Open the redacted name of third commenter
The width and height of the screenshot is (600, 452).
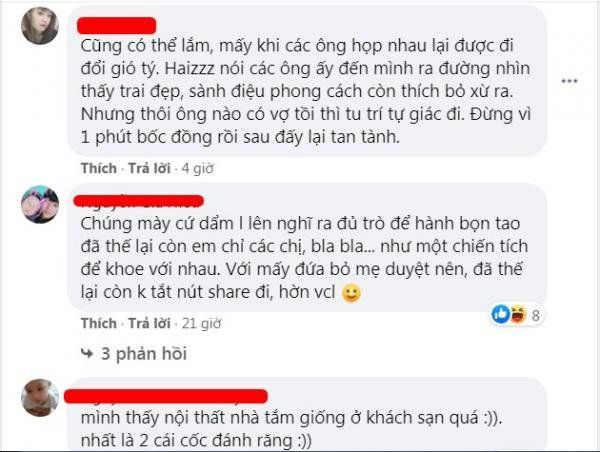166,396
